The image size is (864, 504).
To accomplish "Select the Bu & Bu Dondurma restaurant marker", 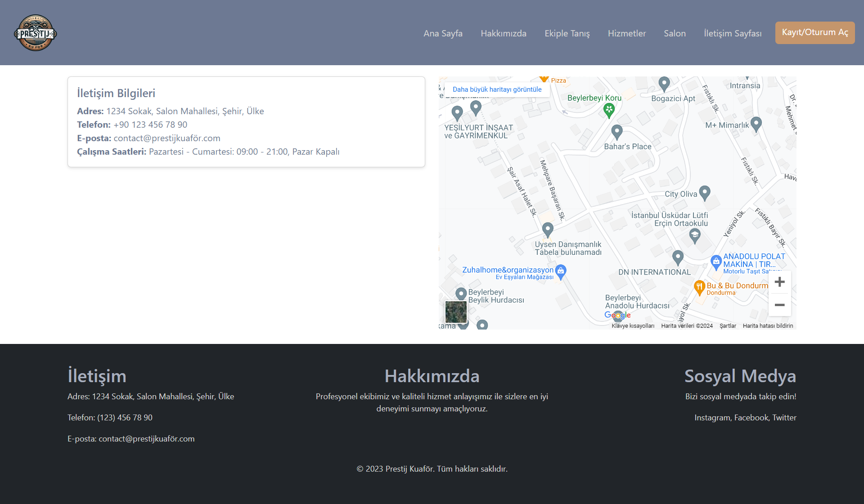I will 699,287.
